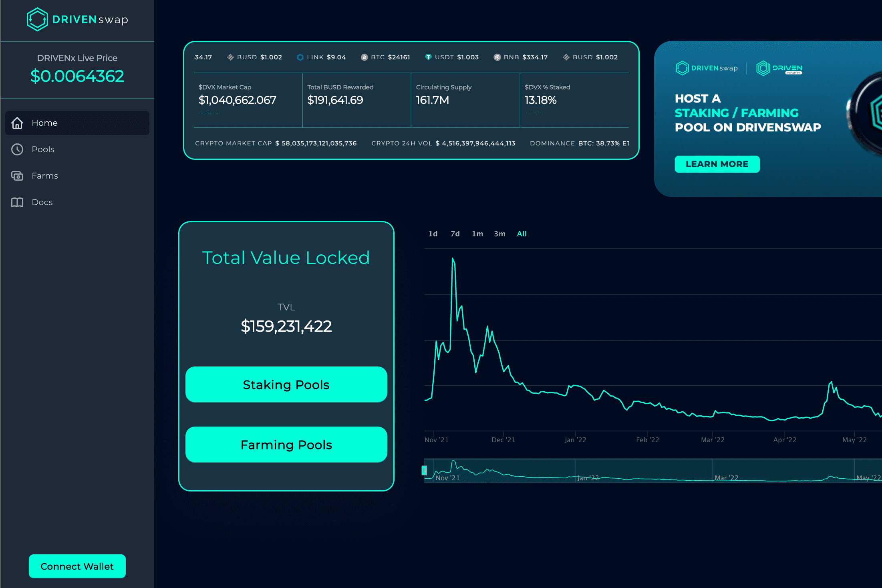The height and width of the screenshot is (588, 882).
Task: Click the BTC coin icon in ticker
Action: coord(364,57)
